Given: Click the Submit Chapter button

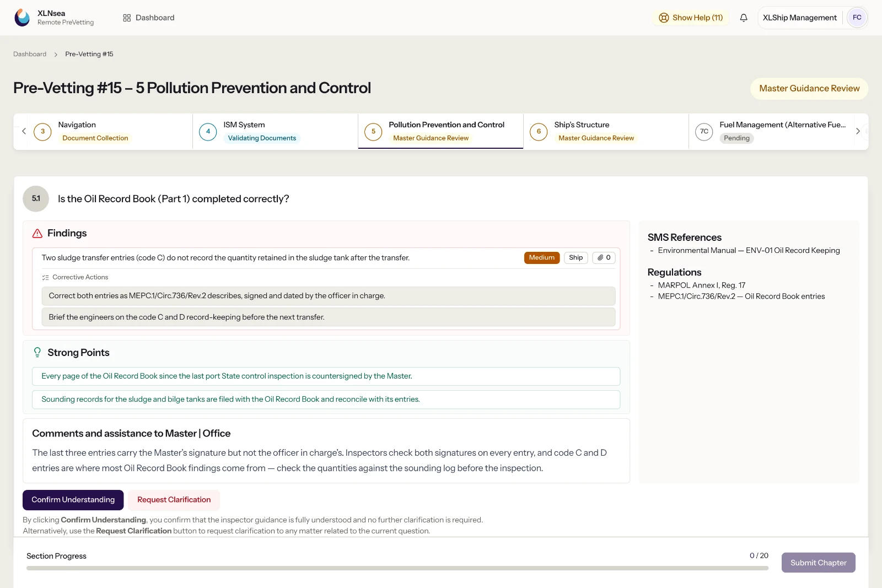Looking at the screenshot, I should coord(819,563).
